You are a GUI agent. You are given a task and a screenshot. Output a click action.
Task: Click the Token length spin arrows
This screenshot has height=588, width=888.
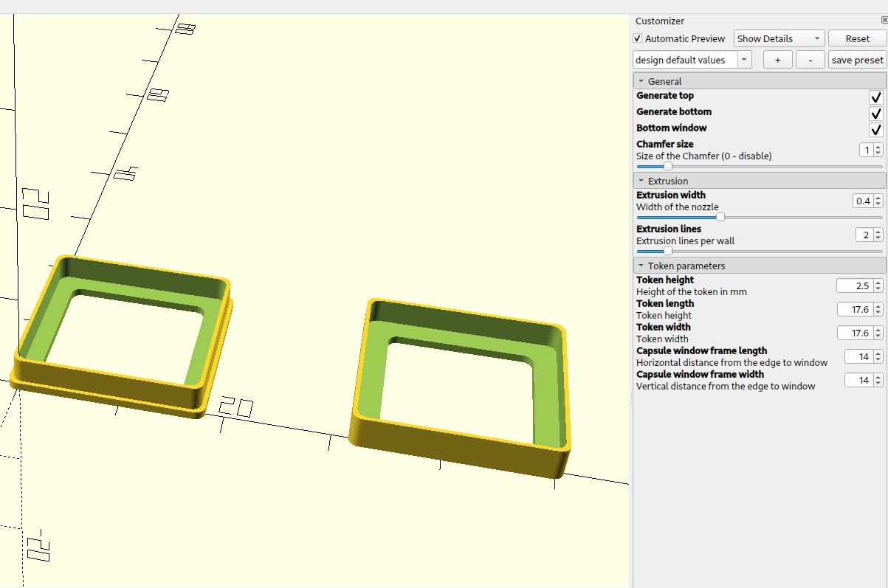point(878,309)
